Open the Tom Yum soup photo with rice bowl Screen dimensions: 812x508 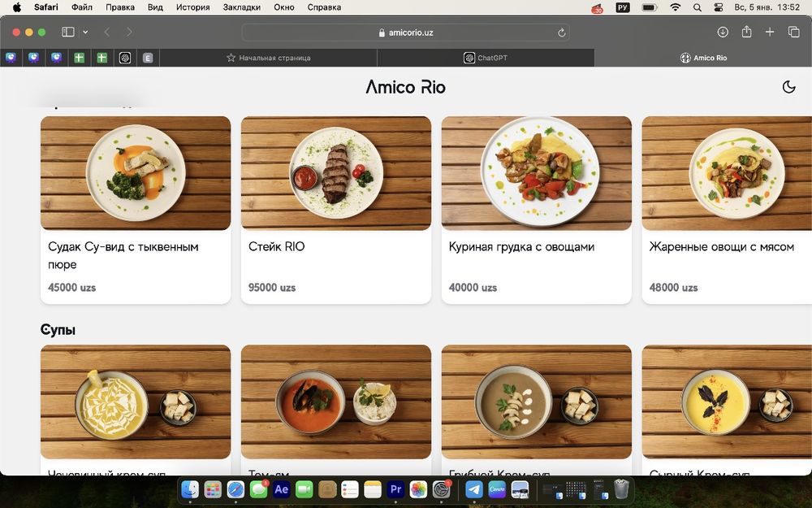coord(336,402)
